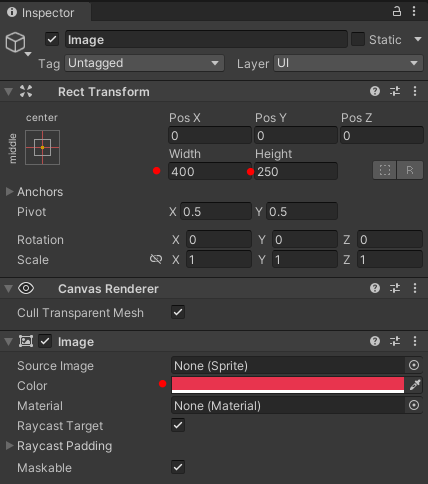
Task: Select the Inspector tab
Action: (x=45, y=12)
